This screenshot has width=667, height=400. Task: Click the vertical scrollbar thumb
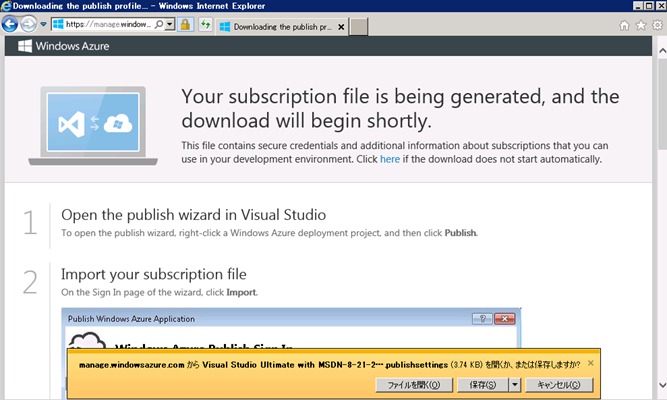(x=662, y=104)
